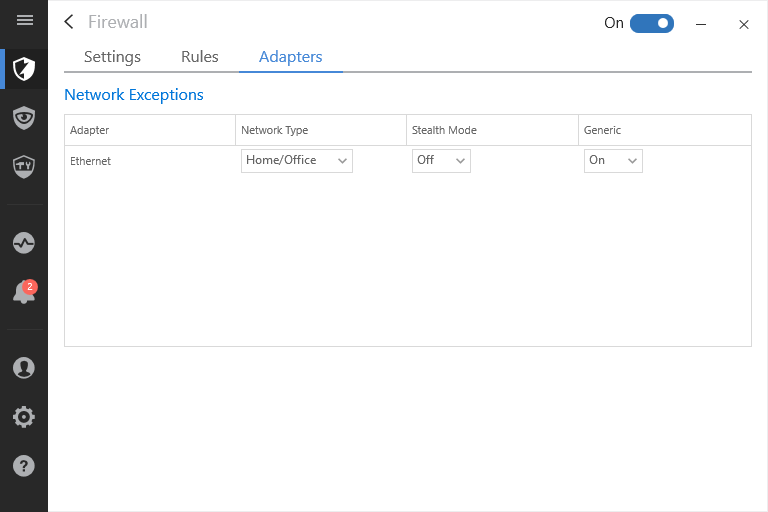Select the Ethernet adapter row
This screenshot has width=768, height=512.
(x=408, y=161)
